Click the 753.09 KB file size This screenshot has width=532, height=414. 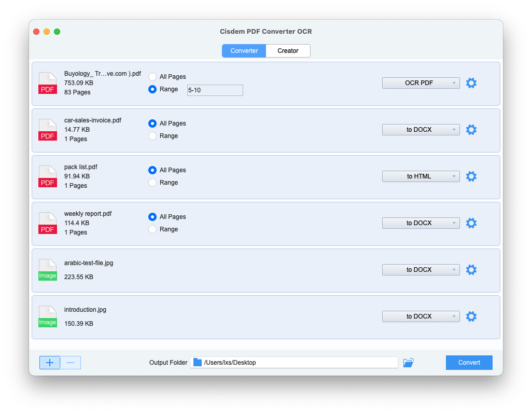[x=79, y=83]
